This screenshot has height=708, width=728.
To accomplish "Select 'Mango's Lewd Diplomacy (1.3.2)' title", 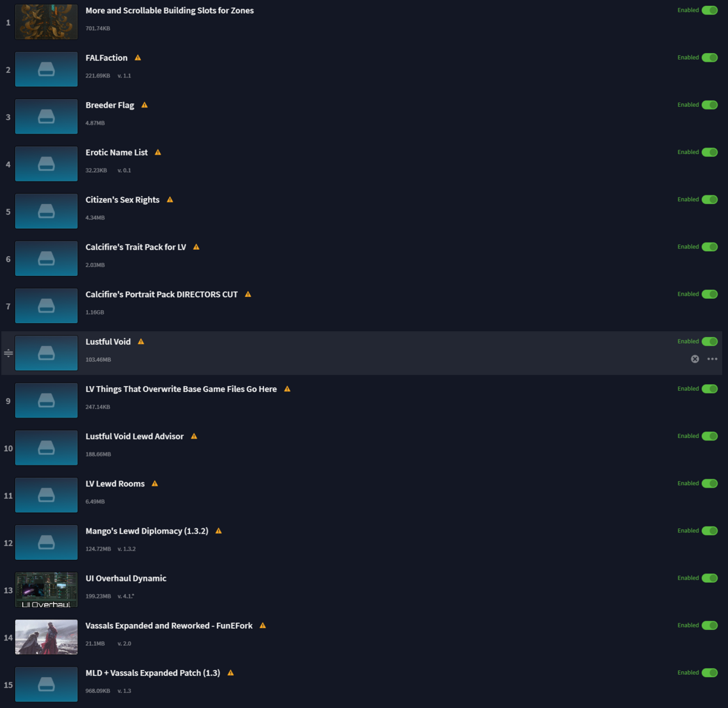I will 147,531.
